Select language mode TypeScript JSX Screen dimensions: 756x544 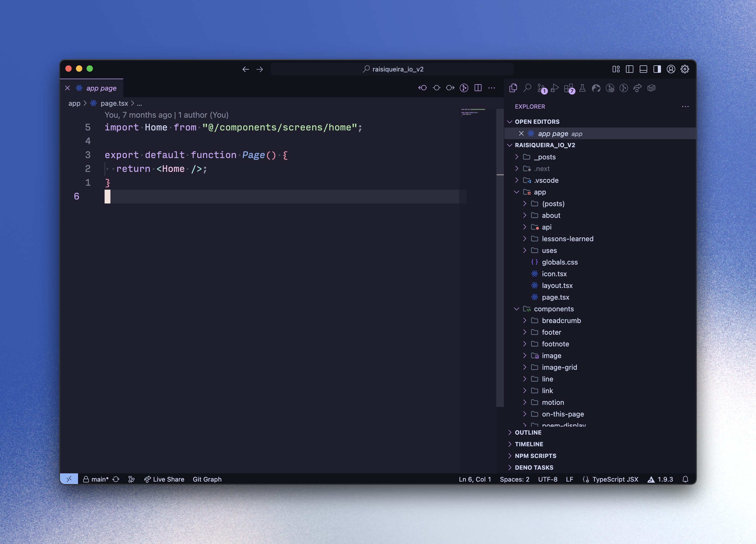coord(615,479)
